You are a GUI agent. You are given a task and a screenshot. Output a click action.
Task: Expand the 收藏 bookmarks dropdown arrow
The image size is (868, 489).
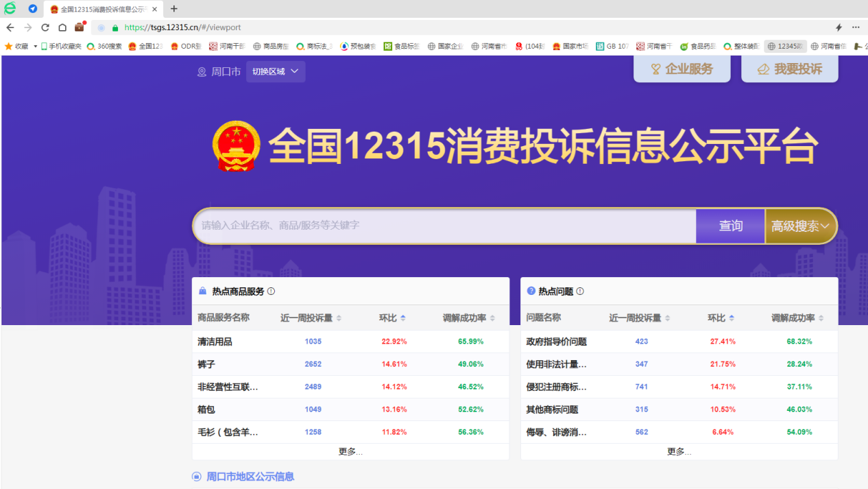(x=35, y=47)
